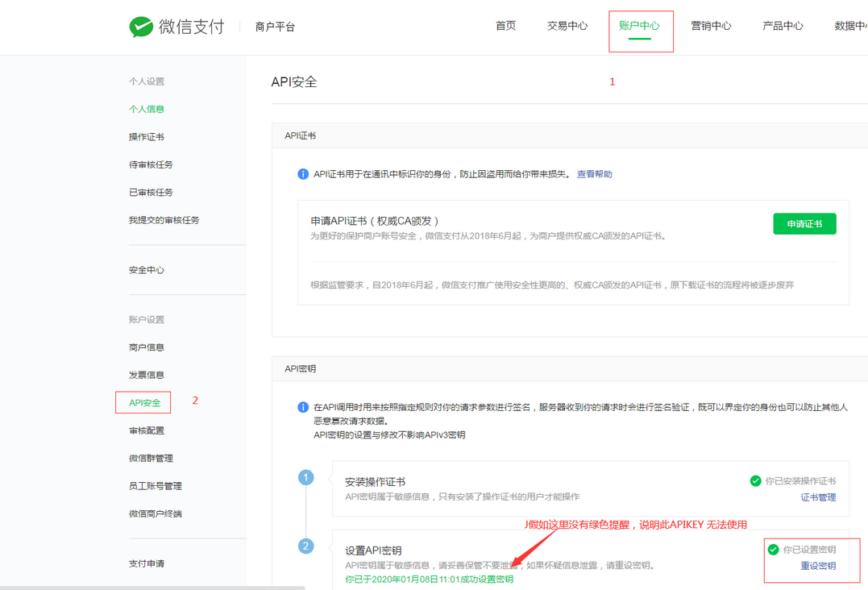Click the API安全 page heading

pyautogui.click(x=294, y=82)
